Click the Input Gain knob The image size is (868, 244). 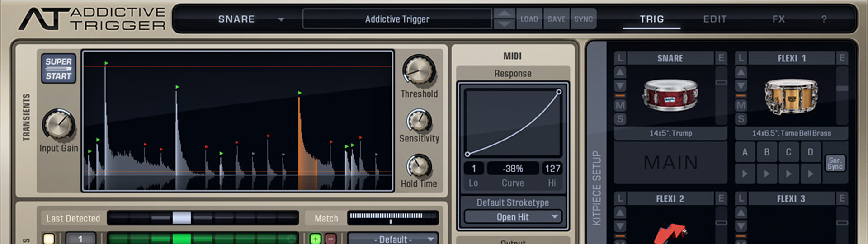58,124
